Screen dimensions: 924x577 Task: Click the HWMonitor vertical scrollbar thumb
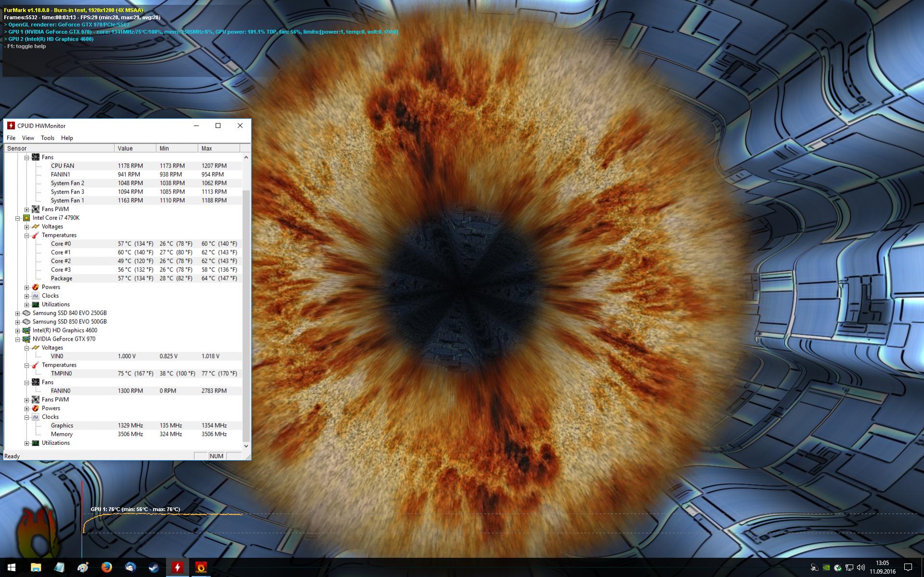click(x=246, y=316)
